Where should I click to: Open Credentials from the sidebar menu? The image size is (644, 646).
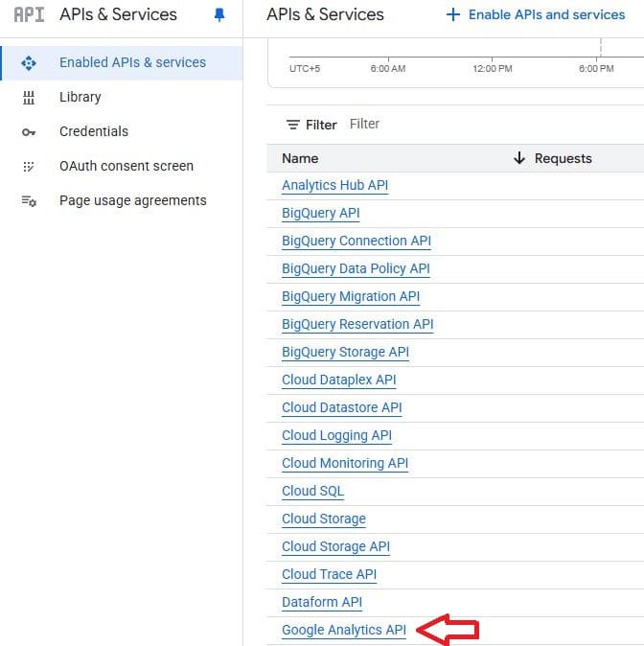pyautogui.click(x=94, y=131)
